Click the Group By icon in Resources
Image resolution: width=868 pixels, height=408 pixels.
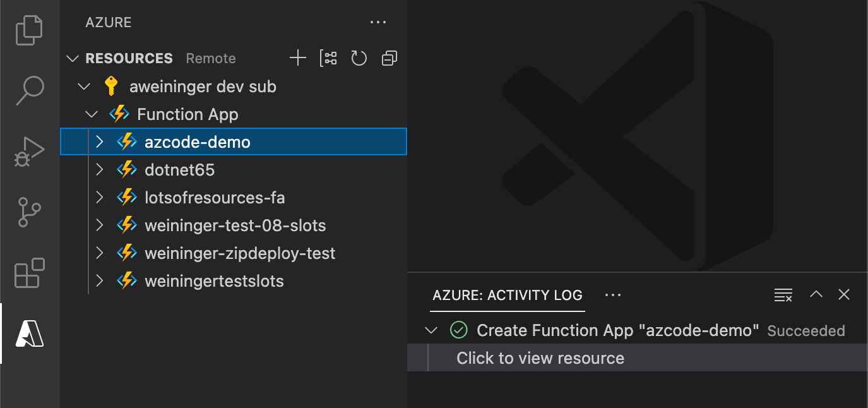click(328, 58)
